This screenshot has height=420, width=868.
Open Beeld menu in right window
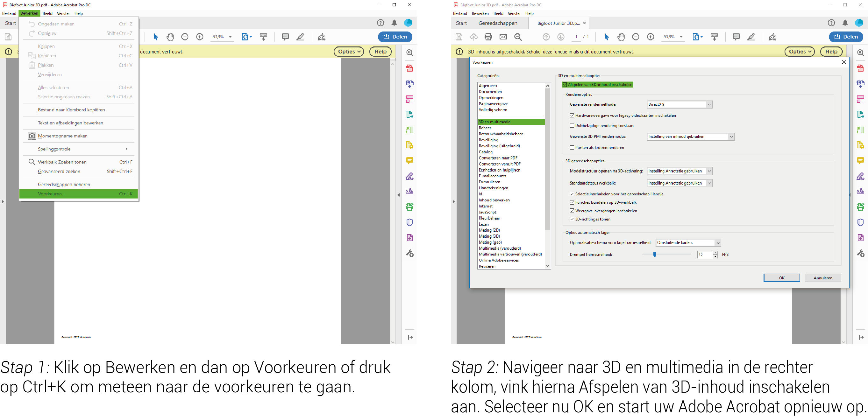click(x=498, y=13)
